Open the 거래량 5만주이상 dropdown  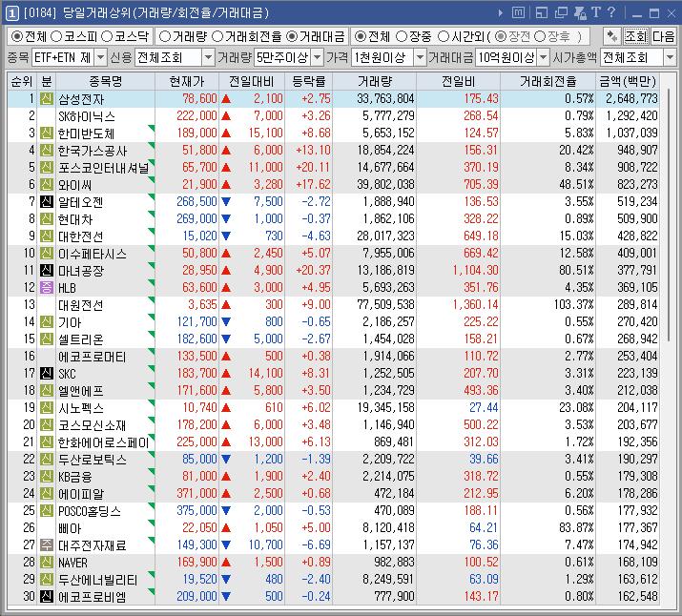[318, 57]
